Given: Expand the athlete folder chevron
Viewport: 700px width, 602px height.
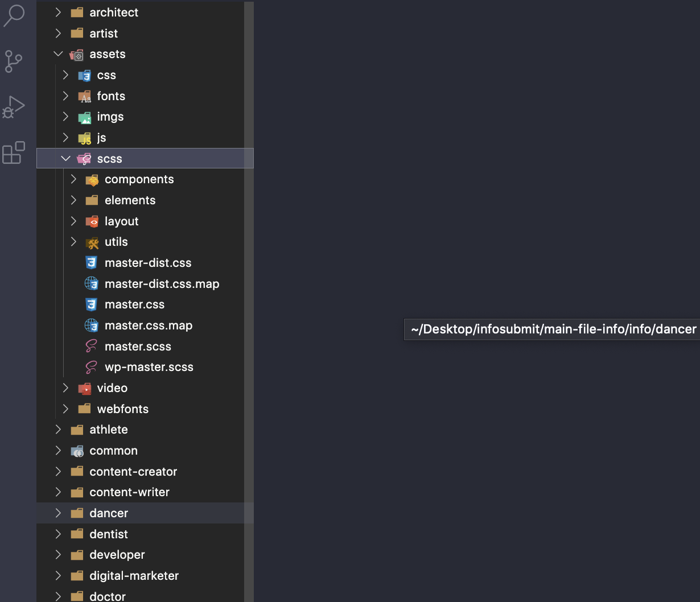Looking at the screenshot, I should pyautogui.click(x=58, y=430).
